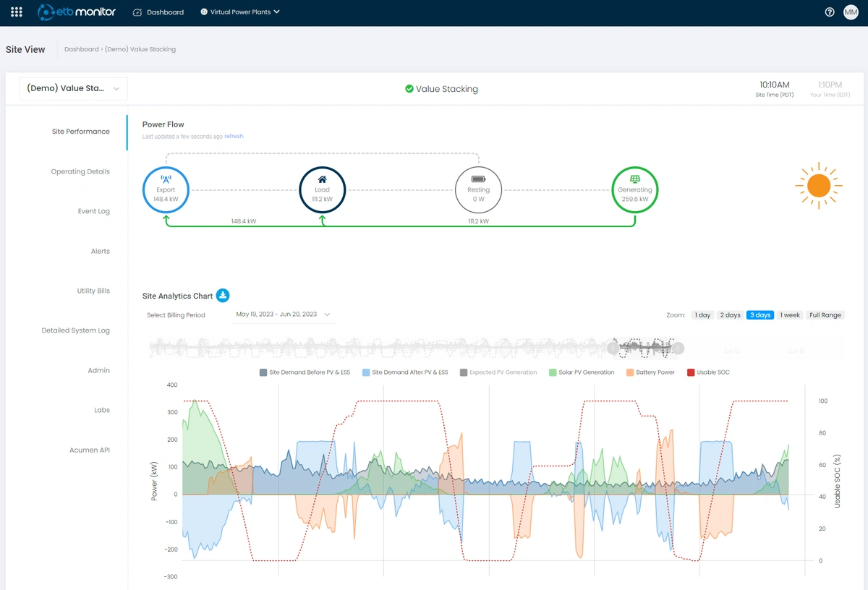Open the Site Performance tab
Image resolution: width=868 pixels, height=590 pixels.
pos(81,132)
